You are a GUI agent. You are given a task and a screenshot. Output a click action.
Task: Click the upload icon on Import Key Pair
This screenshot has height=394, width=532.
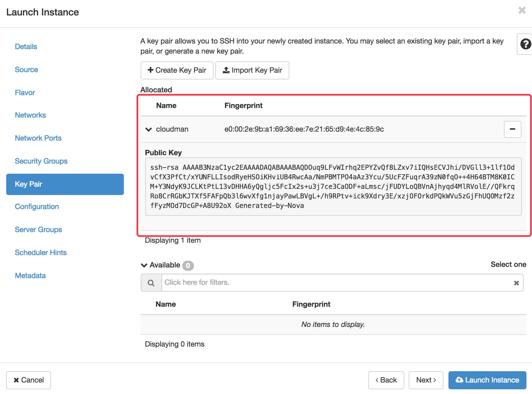click(226, 70)
